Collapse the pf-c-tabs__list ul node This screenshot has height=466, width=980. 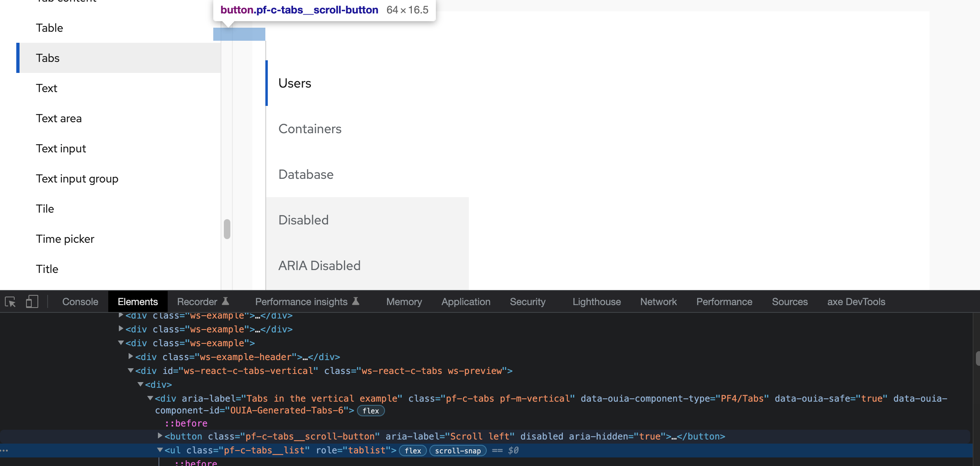160,450
